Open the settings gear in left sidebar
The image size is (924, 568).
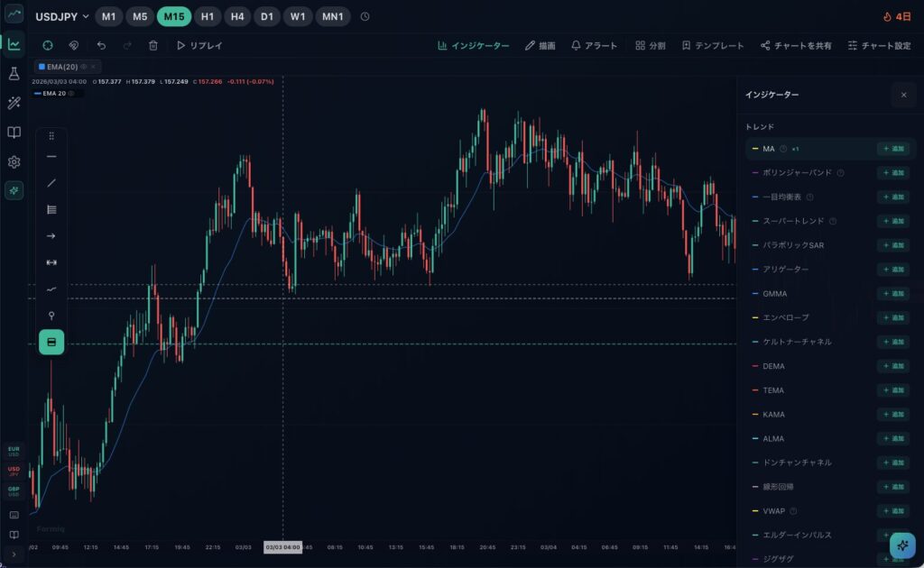pos(14,162)
